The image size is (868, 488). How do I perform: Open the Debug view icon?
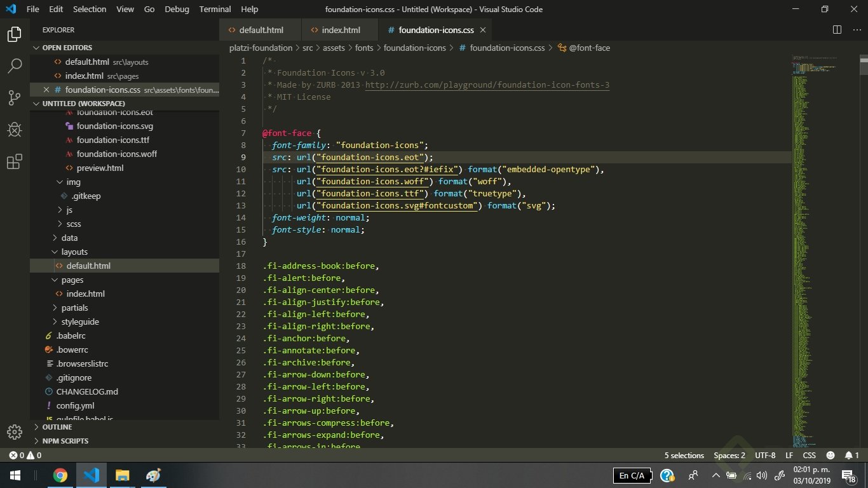14,130
